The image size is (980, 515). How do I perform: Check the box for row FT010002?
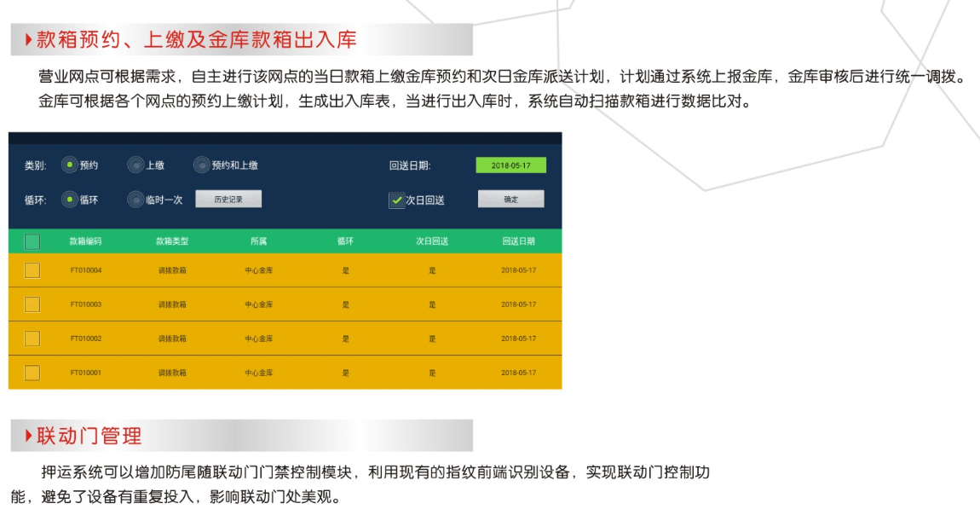32,339
